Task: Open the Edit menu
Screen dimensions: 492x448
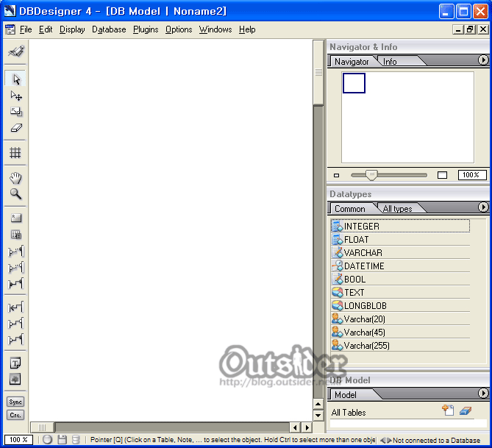Action: [46, 29]
